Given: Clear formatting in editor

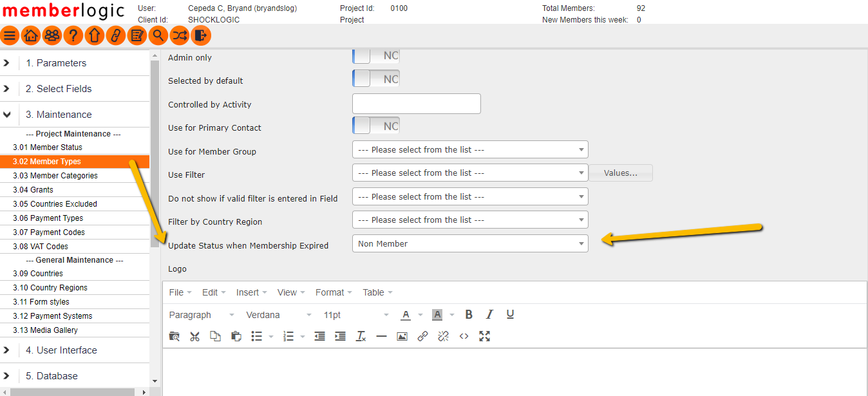Looking at the screenshot, I should point(361,336).
